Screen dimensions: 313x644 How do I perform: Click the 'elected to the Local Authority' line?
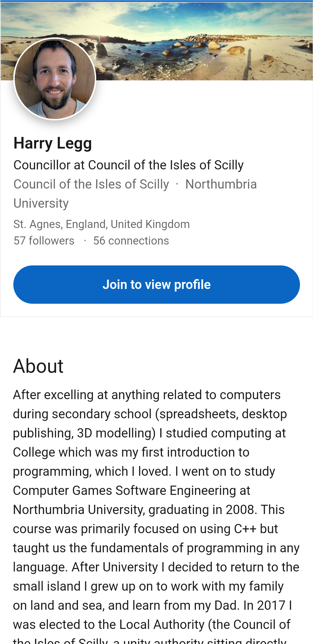pos(151,625)
